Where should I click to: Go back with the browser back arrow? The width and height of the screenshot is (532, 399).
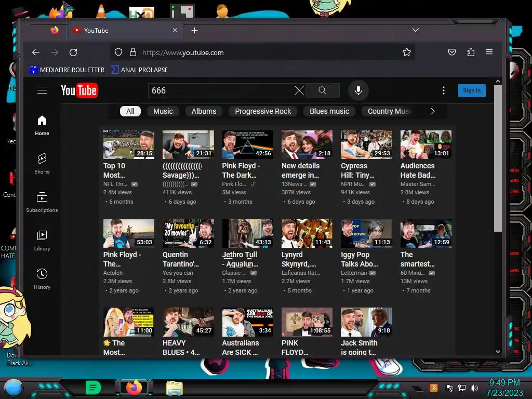(36, 52)
